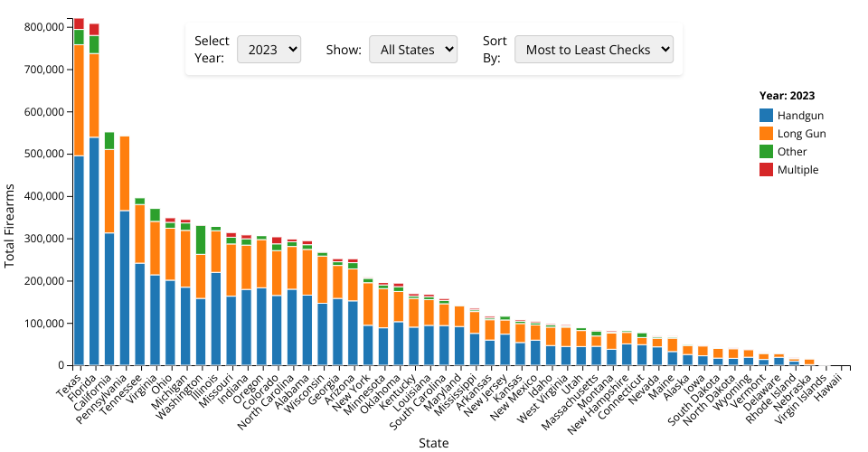Expand the Show All States dropdown
The image size is (868, 452).
click(x=413, y=50)
